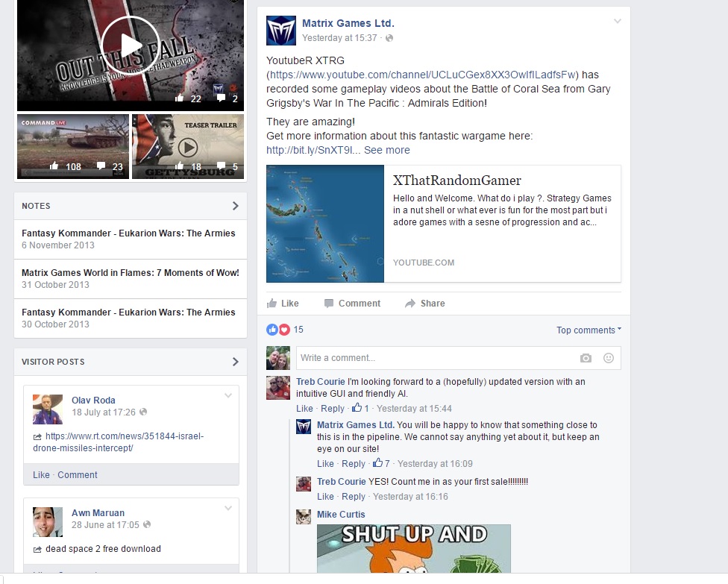Open reply timestamp 'Yesterday at 16:09'
The width and height of the screenshot is (728, 584).
pos(435,464)
